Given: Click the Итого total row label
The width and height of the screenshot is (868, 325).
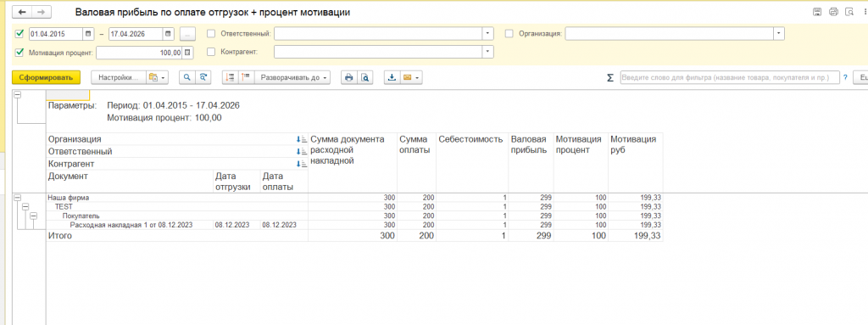Looking at the screenshot, I should (59, 236).
